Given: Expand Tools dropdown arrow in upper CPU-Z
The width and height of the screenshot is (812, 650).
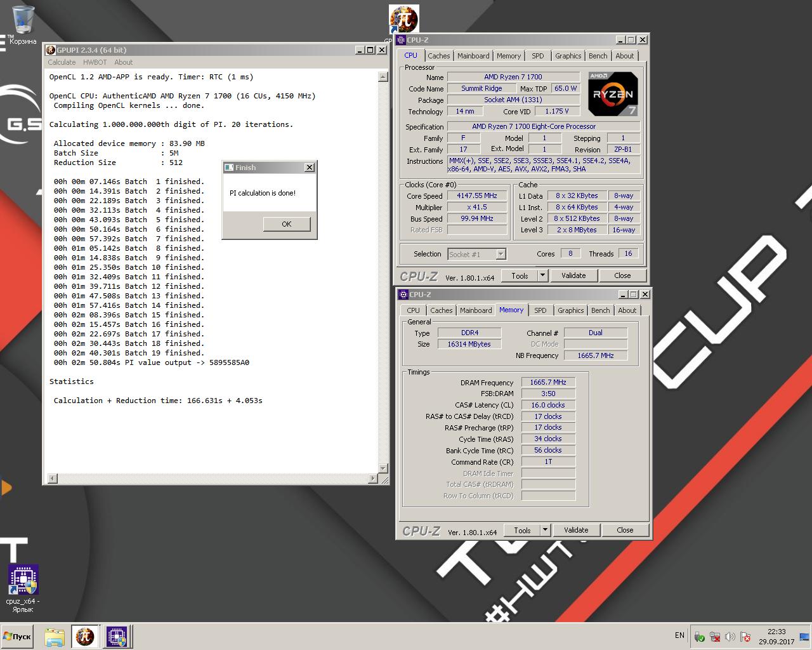Looking at the screenshot, I should tap(542, 275).
